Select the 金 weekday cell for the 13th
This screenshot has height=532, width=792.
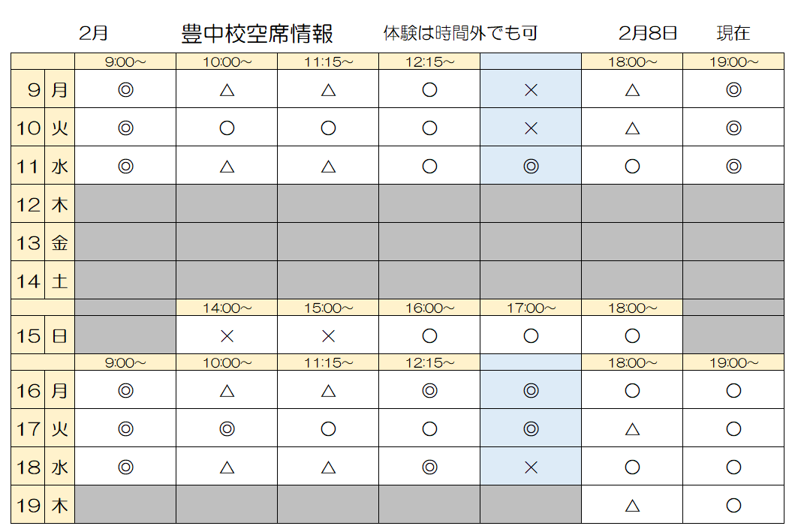pyautogui.click(x=60, y=242)
